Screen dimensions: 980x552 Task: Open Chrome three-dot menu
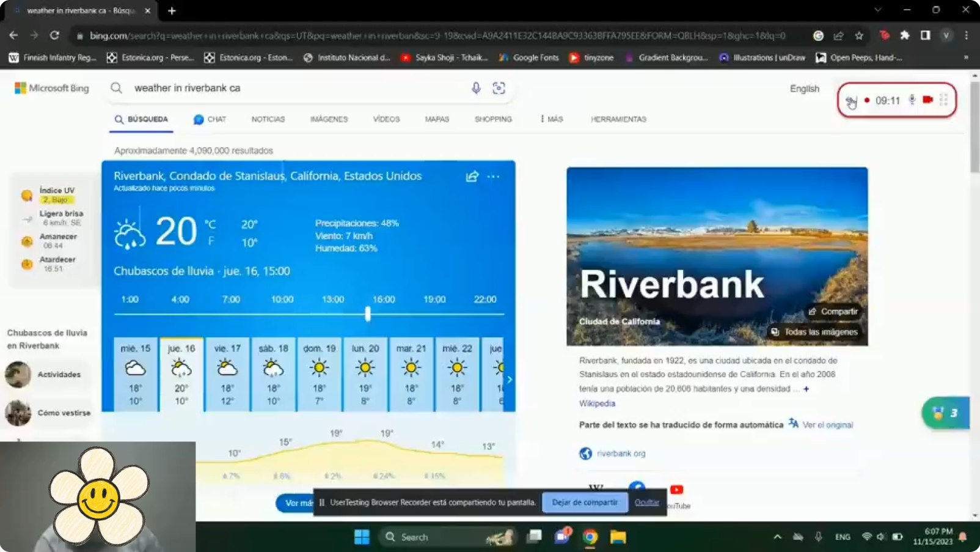coord(966,35)
